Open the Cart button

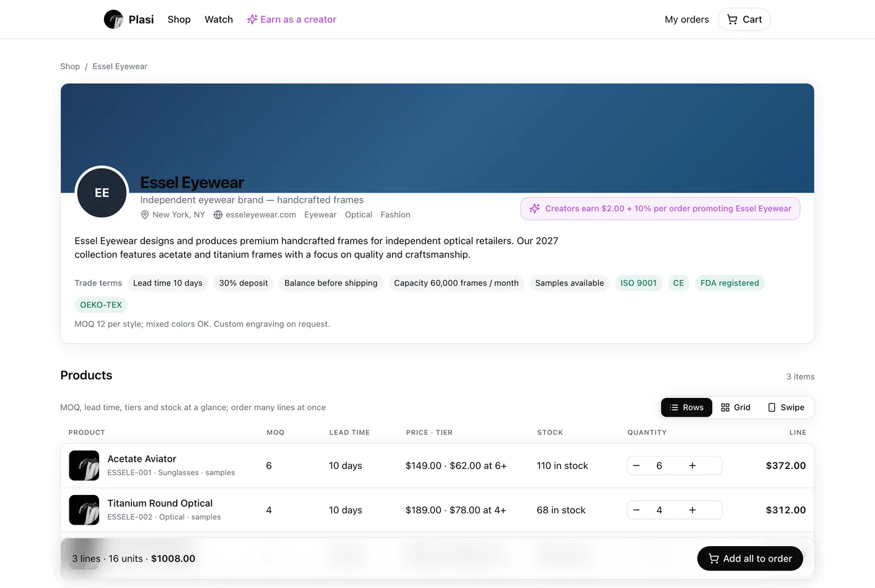pyautogui.click(x=744, y=19)
